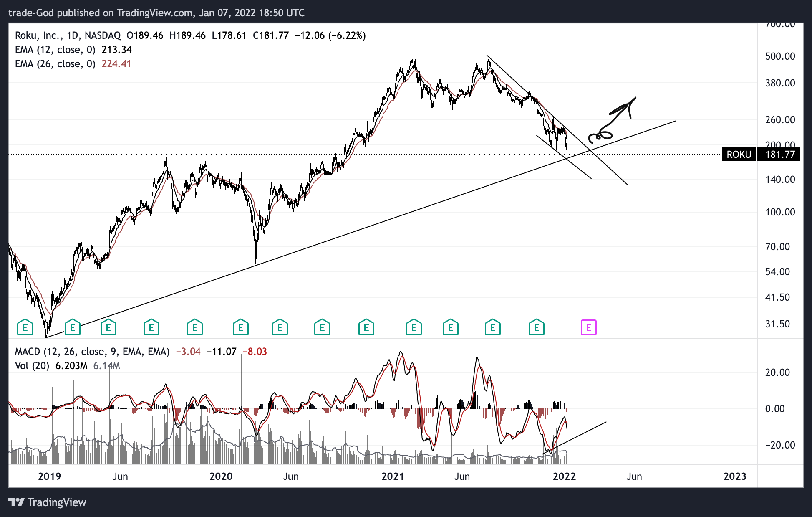Click the TradingView logo at bottom left
The height and width of the screenshot is (517, 812).
pos(47,502)
